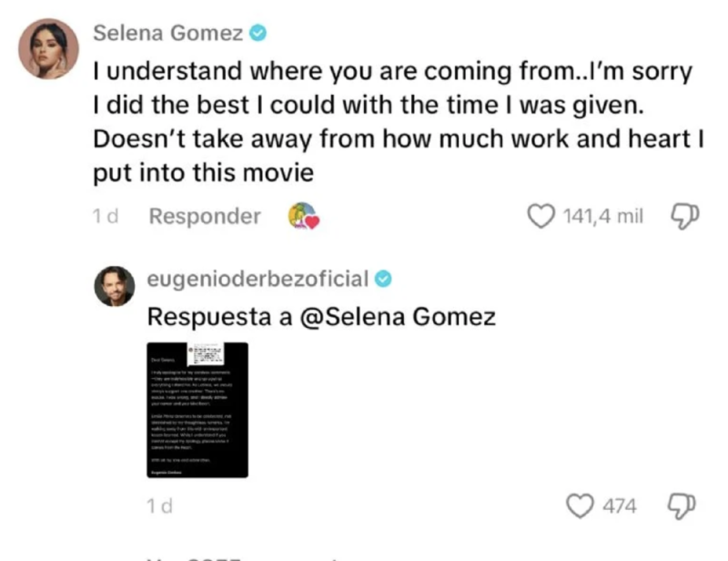Like Selena Gomez's comment with the heart
The width and height of the screenshot is (728, 561).
541,217
